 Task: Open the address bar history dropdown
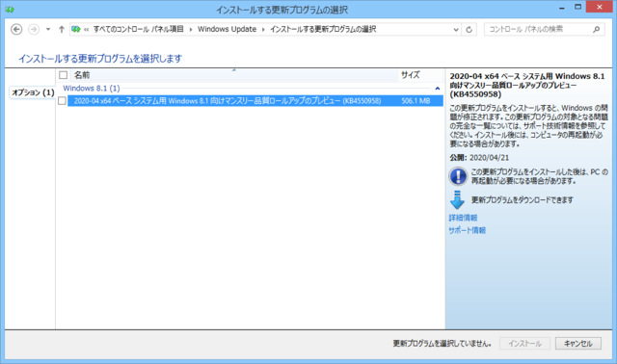pyautogui.click(x=456, y=30)
